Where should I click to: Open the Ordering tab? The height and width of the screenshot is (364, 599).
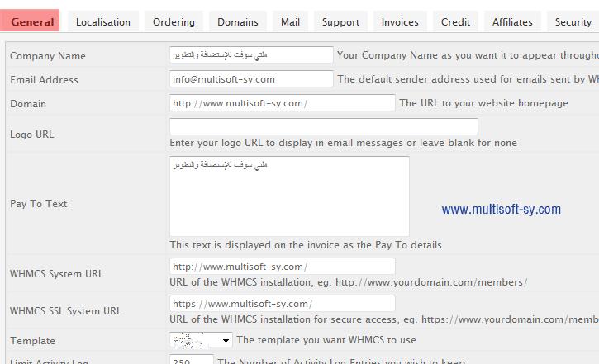[x=174, y=21]
